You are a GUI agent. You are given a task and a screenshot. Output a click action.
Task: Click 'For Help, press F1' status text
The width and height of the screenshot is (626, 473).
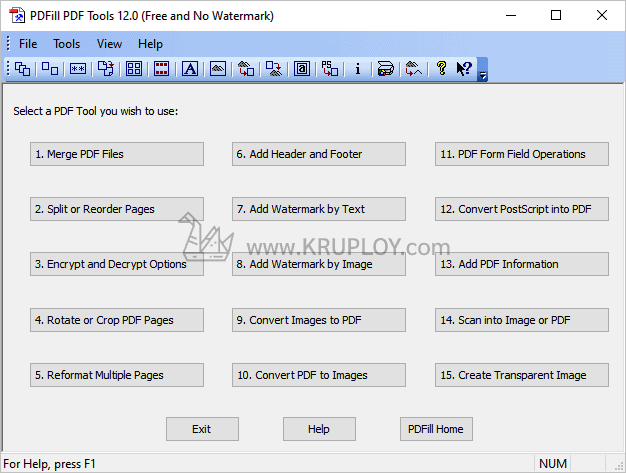point(50,464)
